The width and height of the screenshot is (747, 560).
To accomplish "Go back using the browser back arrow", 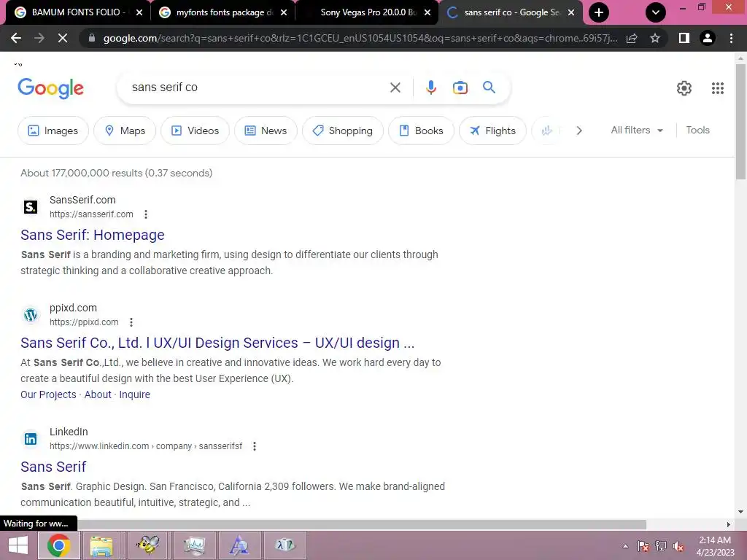I will [x=16, y=38].
